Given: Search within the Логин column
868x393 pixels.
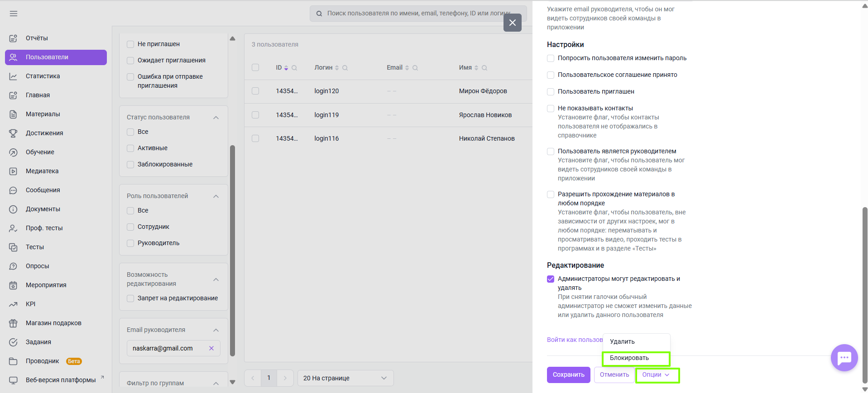Looking at the screenshot, I should 345,68.
